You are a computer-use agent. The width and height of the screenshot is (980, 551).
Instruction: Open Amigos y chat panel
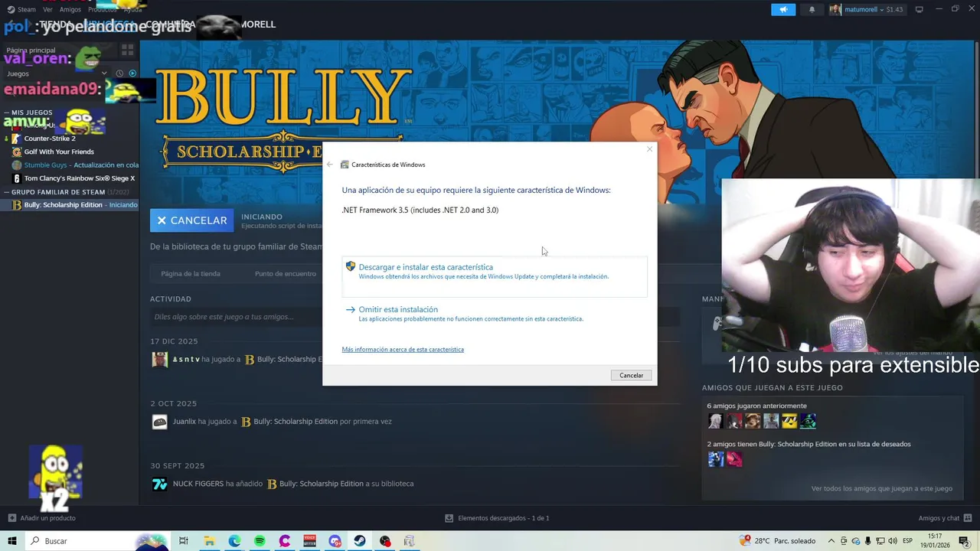coord(945,518)
